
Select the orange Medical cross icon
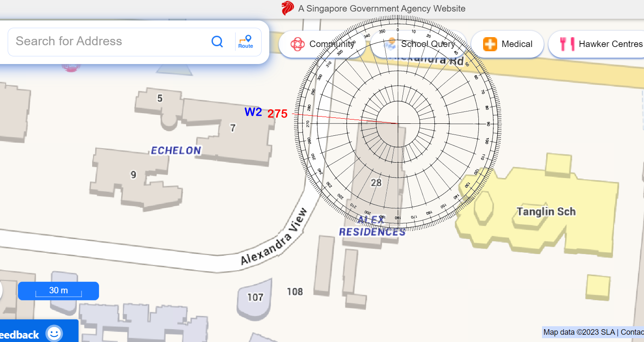[490, 44]
